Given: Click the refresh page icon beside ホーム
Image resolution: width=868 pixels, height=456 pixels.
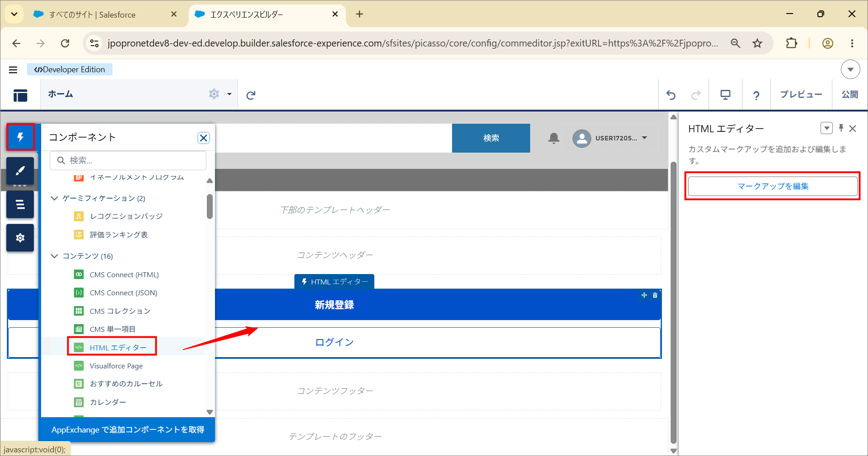Looking at the screenshot, I should (x=251, y=95).
